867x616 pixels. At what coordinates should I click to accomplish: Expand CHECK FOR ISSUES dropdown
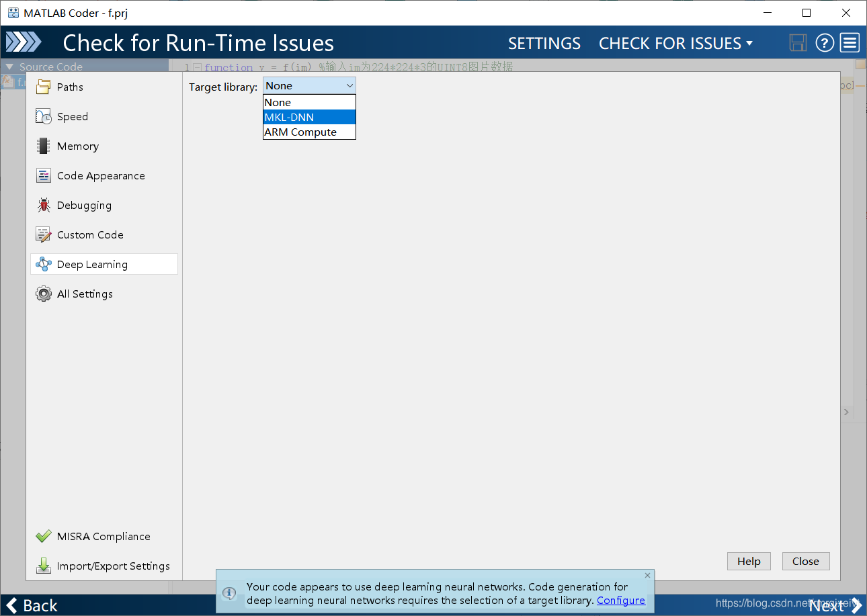pyautogui.click(x=675, y=44)
